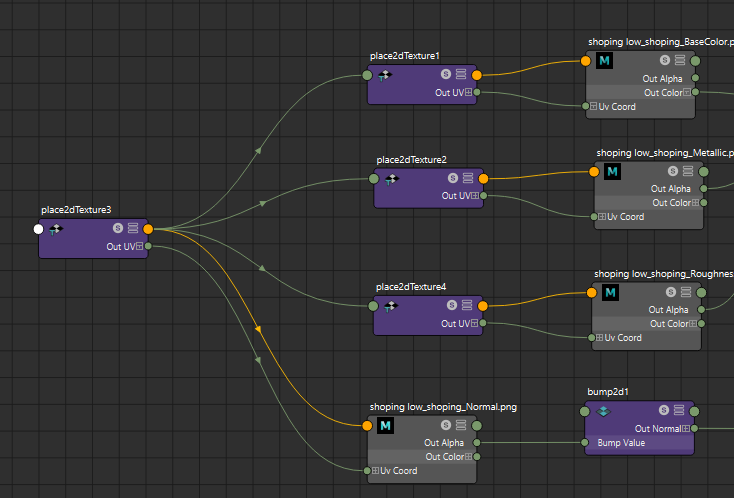Select the place2dTexture4 node name label
This screenshot has width=734, height=498.
(411, 286)
